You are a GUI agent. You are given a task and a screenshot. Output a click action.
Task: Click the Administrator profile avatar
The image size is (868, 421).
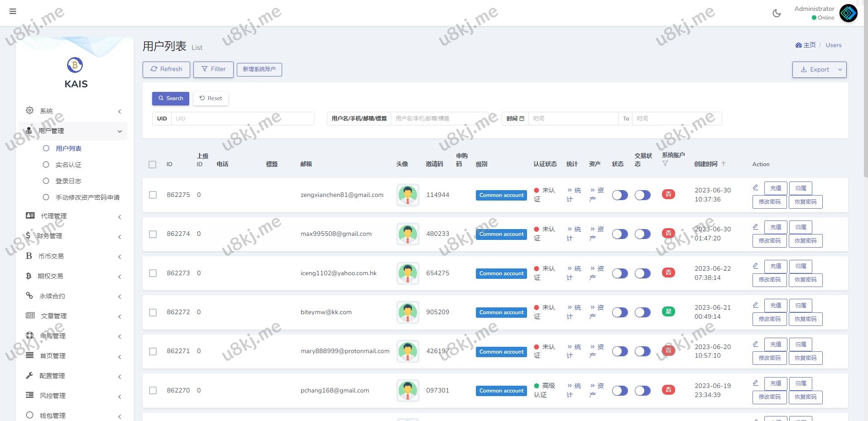click(x=848, y=13)
